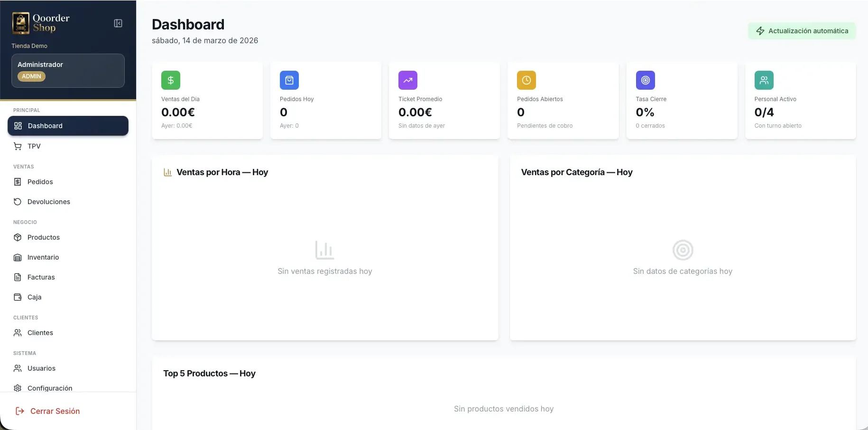Open Facturas from the sidebar
Viewport: 868px width, 430px height.
[68, 277]
